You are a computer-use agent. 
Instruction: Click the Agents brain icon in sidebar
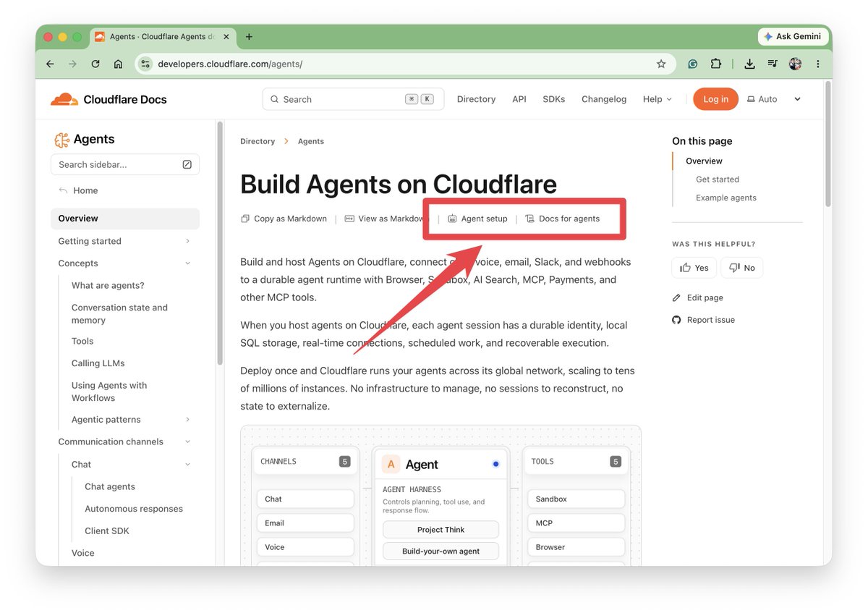[x=61, y=140]
